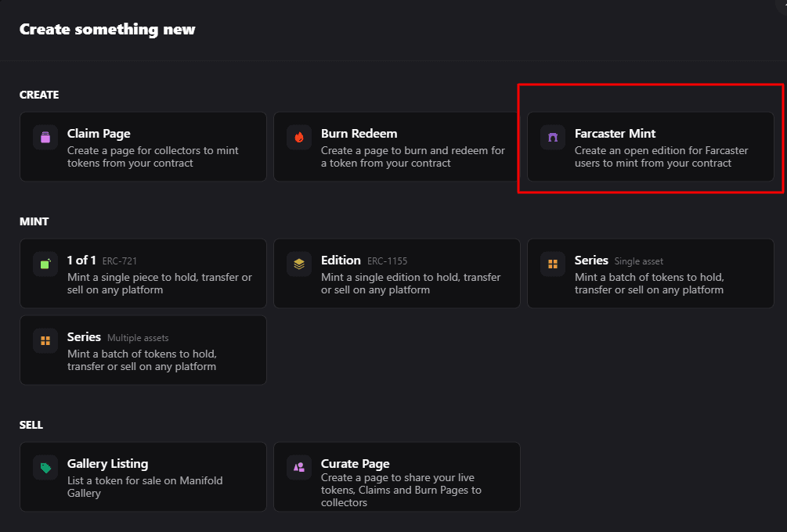Click the purple jar icon for Claim Page
The image size is (787, 532).
pyautogui.click(x=45, y=137)
